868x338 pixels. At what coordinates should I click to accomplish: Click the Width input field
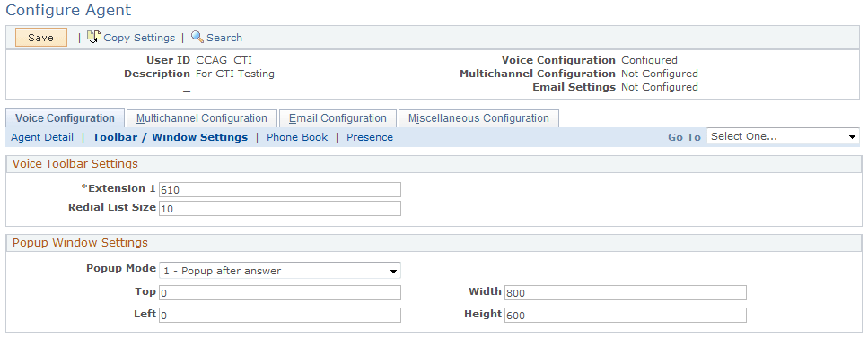pos(625,292)
